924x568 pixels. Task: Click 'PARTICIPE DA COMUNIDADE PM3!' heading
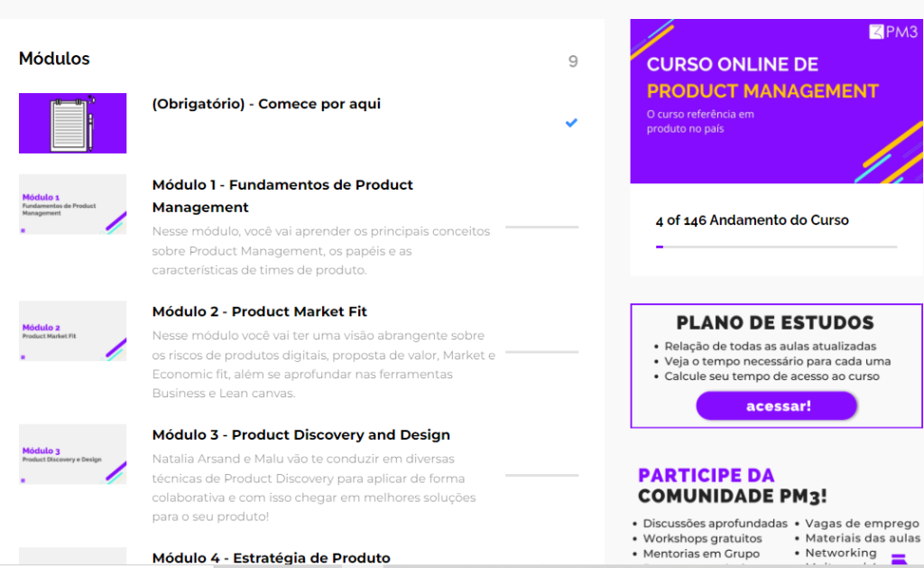(733, 486)
